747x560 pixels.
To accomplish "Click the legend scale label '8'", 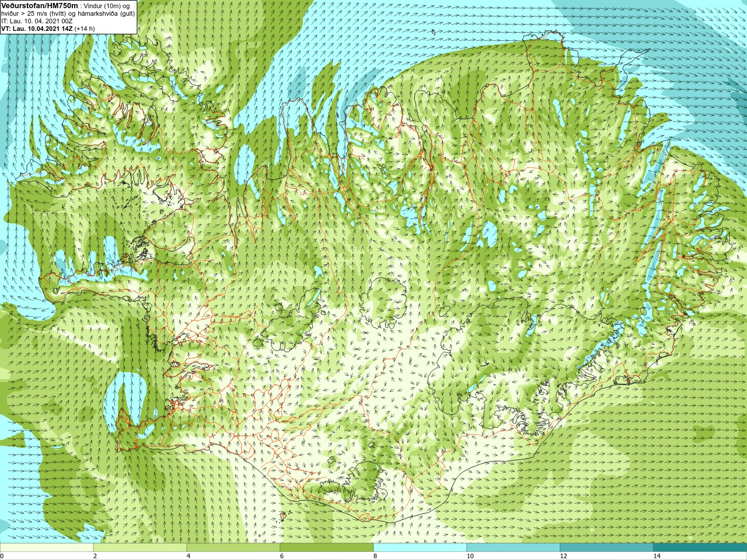I will (375, 556).
